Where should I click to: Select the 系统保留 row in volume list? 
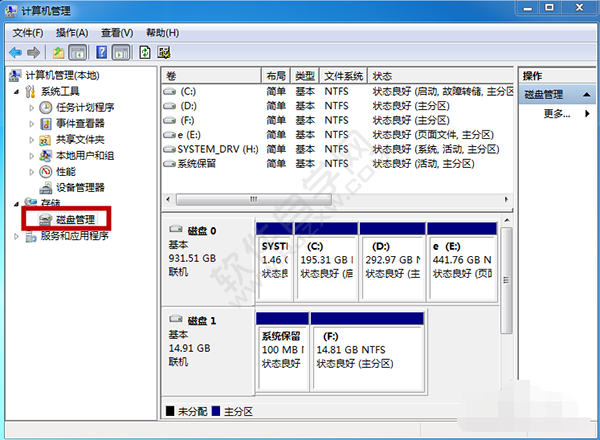(337, 164)
